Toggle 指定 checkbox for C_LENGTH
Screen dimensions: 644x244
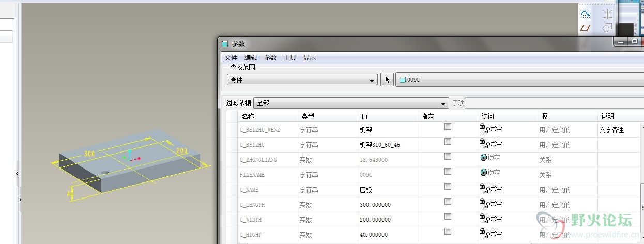(x=448, y=201)
